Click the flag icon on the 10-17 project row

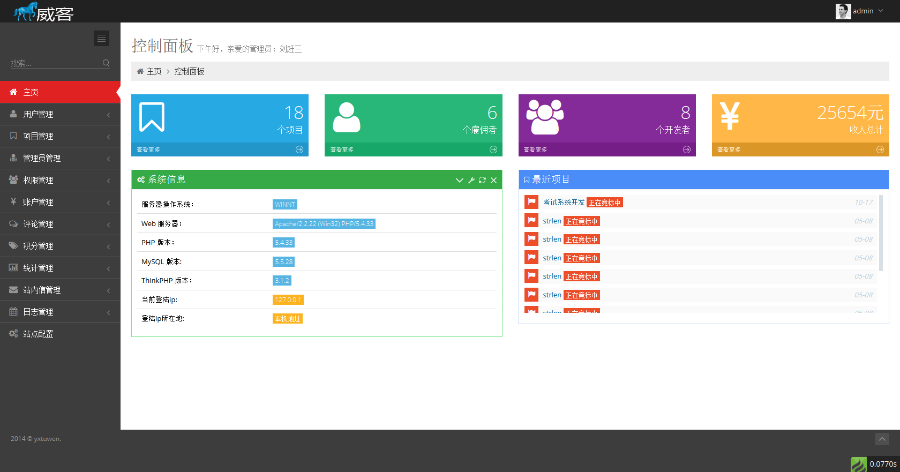click(x=532, y=202)
